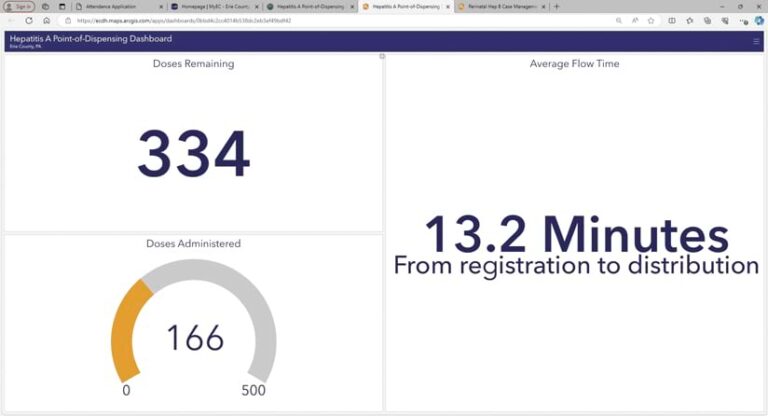Open the Collections icon
This screenshot has width=768, height=416.
coord(707,21)
